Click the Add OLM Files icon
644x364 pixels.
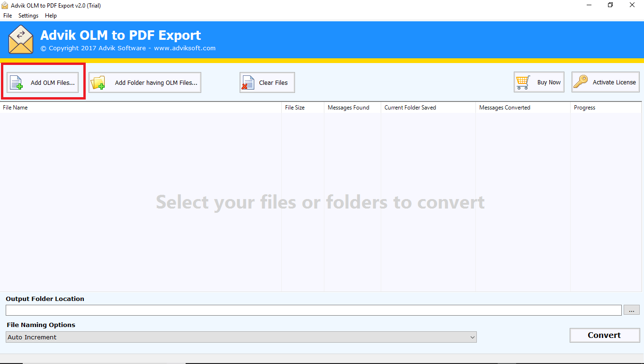[x=15, y=82]
